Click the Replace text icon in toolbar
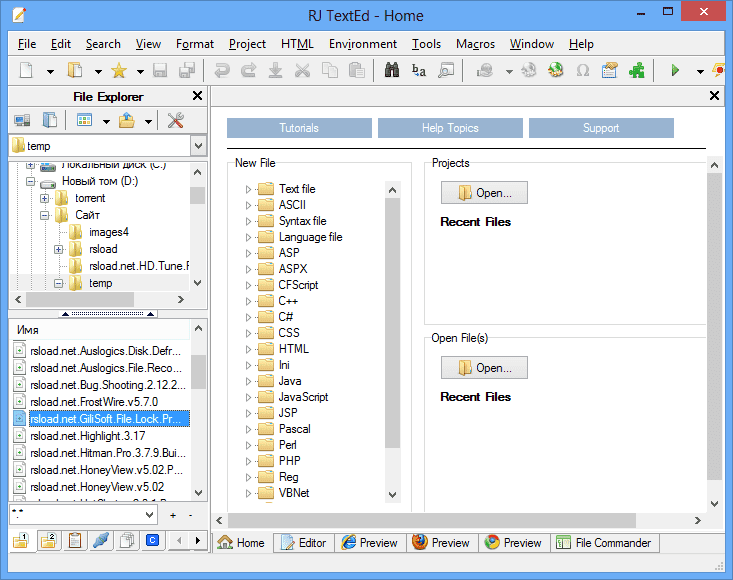733x580 pixels. pos(419,71)
